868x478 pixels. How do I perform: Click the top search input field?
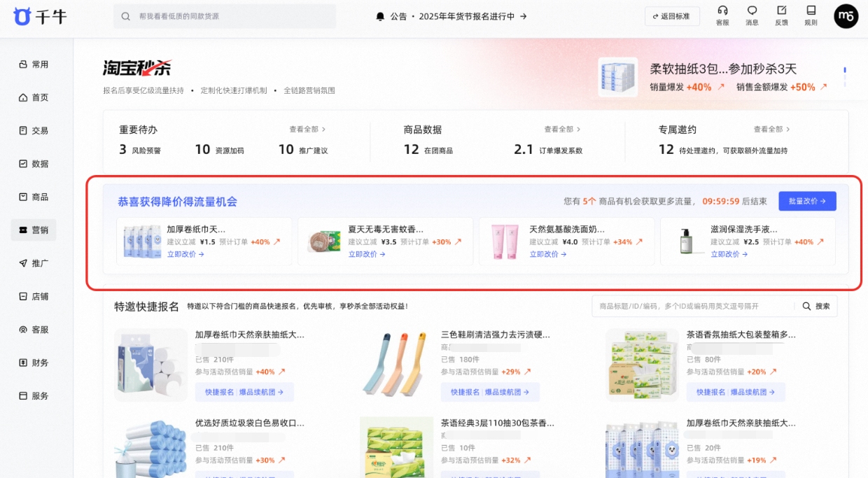tap(225, 16)
